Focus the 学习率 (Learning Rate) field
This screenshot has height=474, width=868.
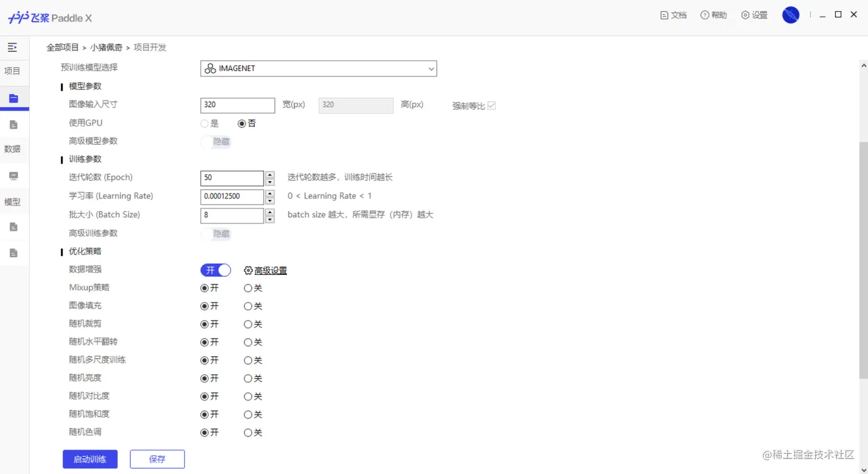pyautogui.click(x=232, y=196)
